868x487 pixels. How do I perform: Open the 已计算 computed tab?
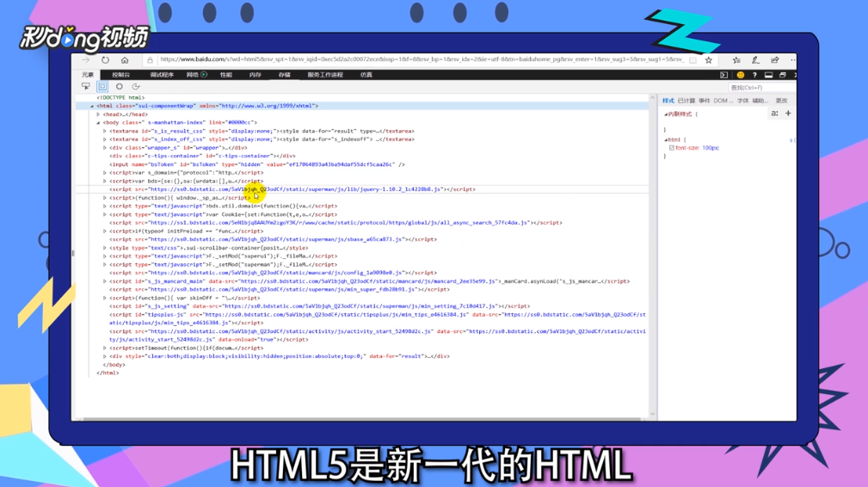click(x=686, y=101)
